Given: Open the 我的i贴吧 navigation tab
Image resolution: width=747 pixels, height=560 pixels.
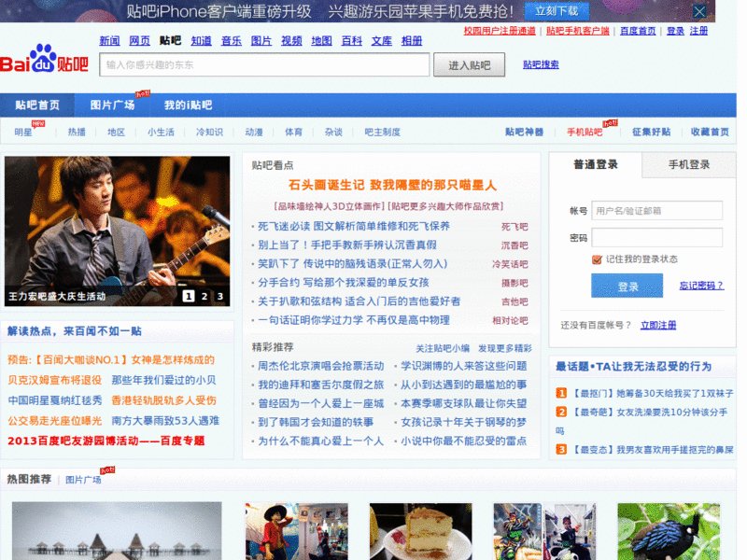Looking at the screenshot, I should (189, 105).
